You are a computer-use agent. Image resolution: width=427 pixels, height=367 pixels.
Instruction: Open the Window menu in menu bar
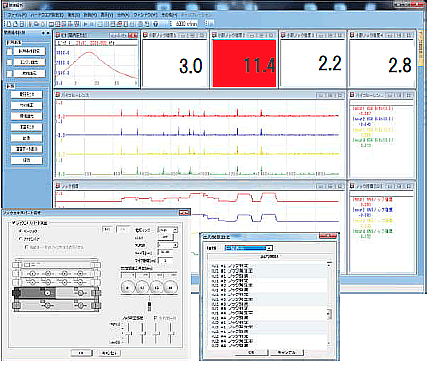coord(145,15)
